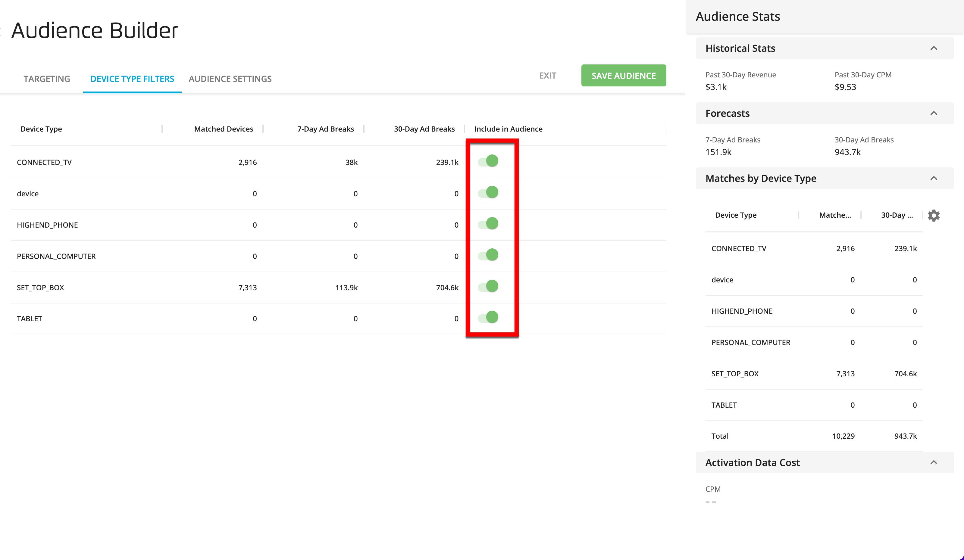Select the Device Type Filters tab
The image size is (964, 560).
point(132,79)
